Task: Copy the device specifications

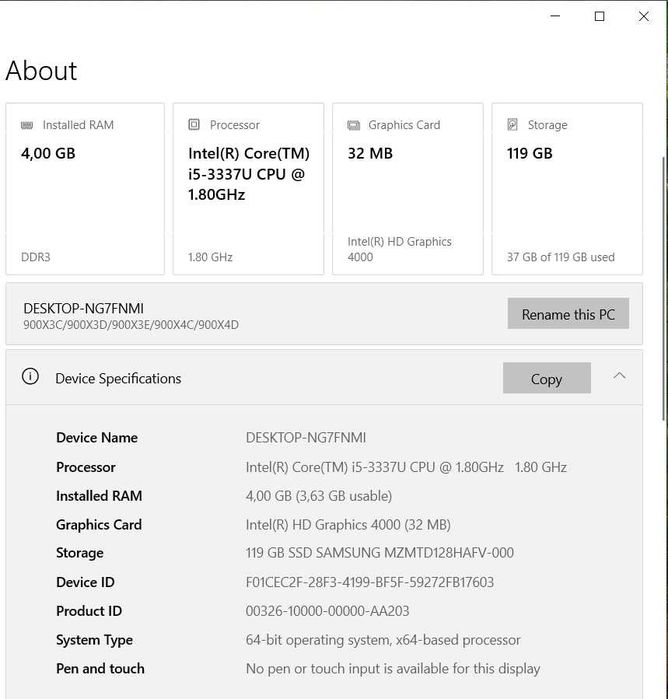Action: tap(547, 378)
